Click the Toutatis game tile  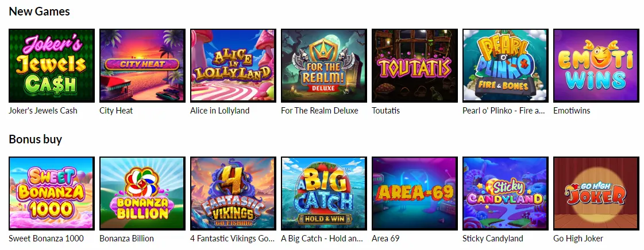pos(415,65)
